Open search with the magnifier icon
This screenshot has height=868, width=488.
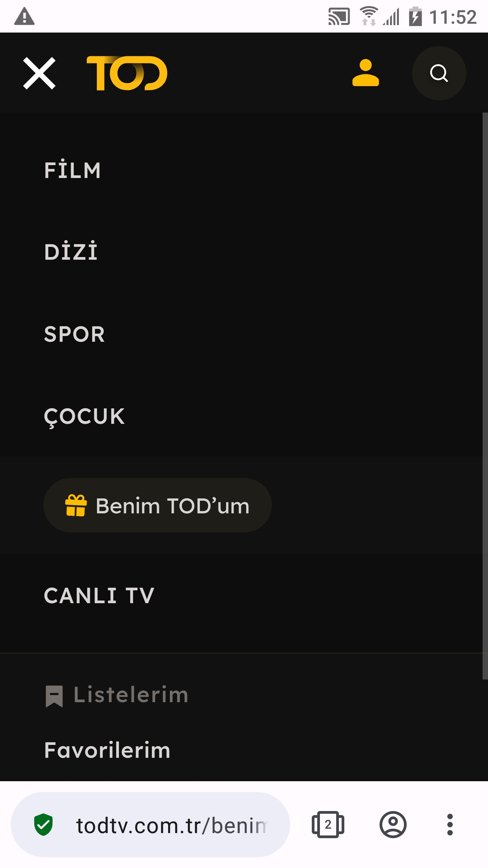439,73
